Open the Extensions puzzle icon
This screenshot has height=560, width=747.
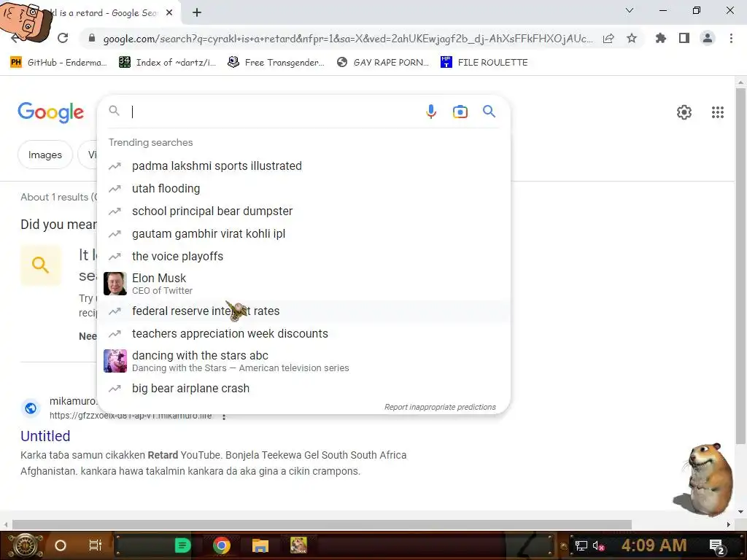pos(660,38)
